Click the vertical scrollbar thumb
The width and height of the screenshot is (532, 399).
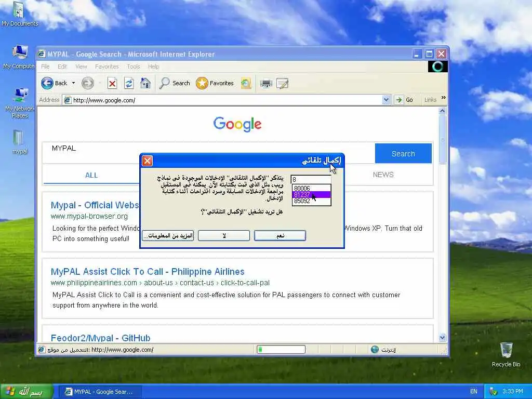coord(442,140)
